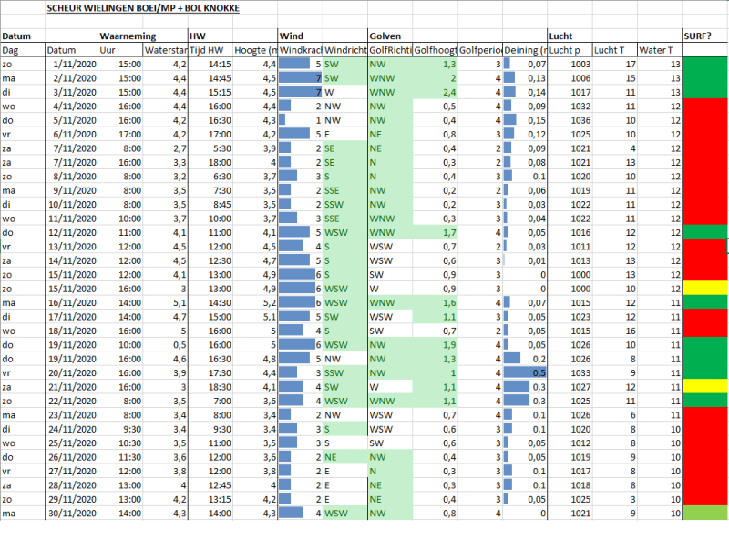Image resolution: width=729 pixels, height=560 pixels.
Task: Select the Wind group header cell
Action: (300, 36)
